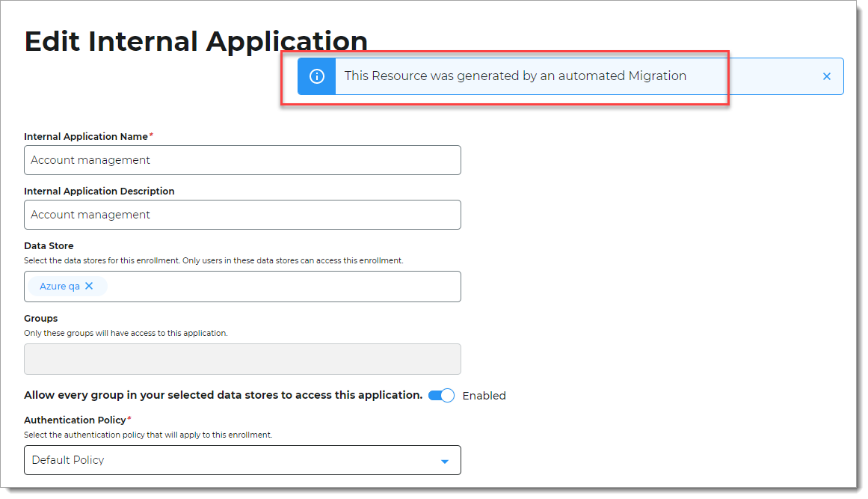Click the Groups section label
The image size is (868, 499).
pyautogui.click(x=41, y=318)
